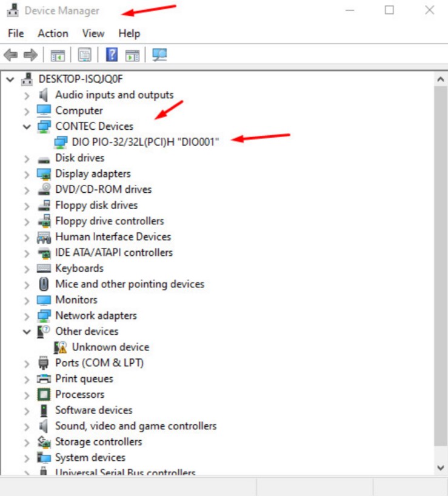448x496 pixels.
Task: Click the Display adapters icon
Action: [x=44, y=174]
